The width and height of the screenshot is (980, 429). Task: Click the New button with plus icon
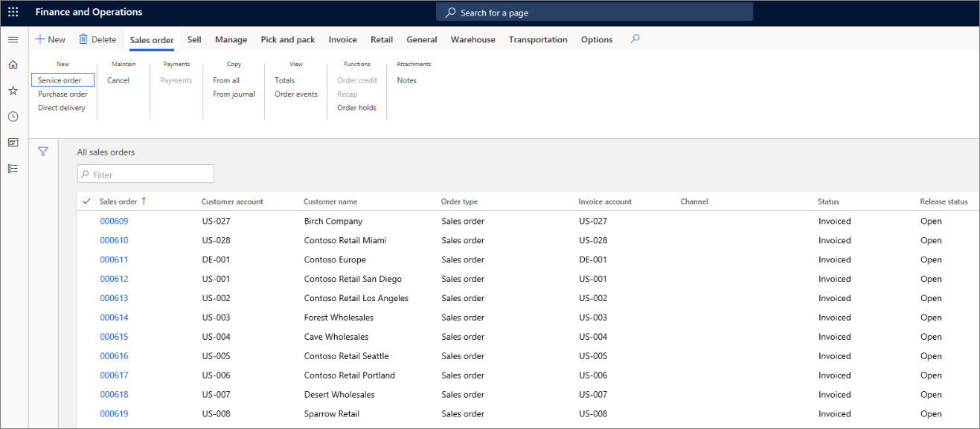[51, 39]
